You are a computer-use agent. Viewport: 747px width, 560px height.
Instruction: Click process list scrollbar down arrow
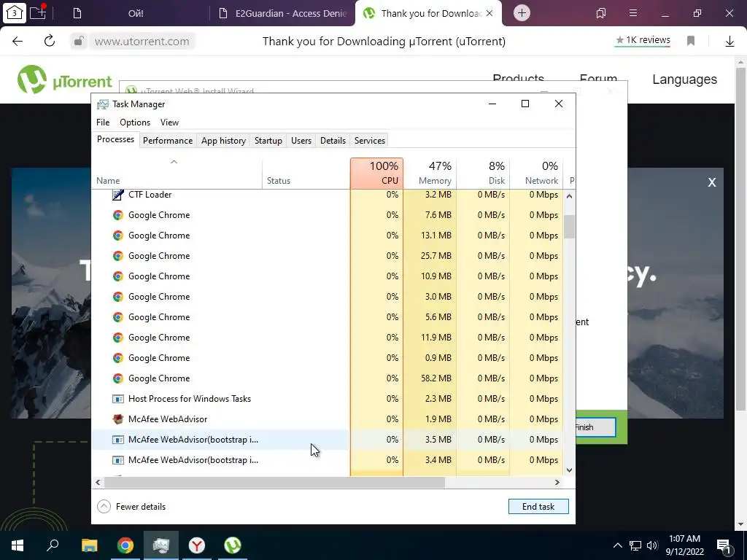pos(569,470)
